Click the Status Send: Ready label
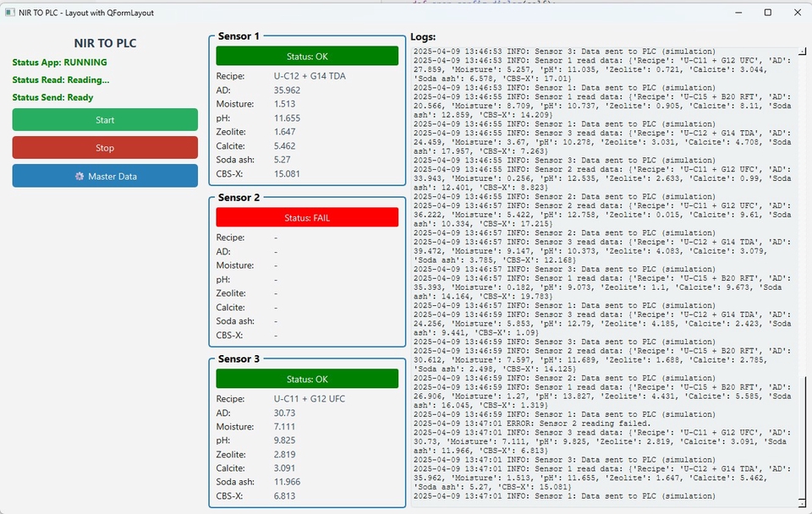 click(x=53, y=98)
